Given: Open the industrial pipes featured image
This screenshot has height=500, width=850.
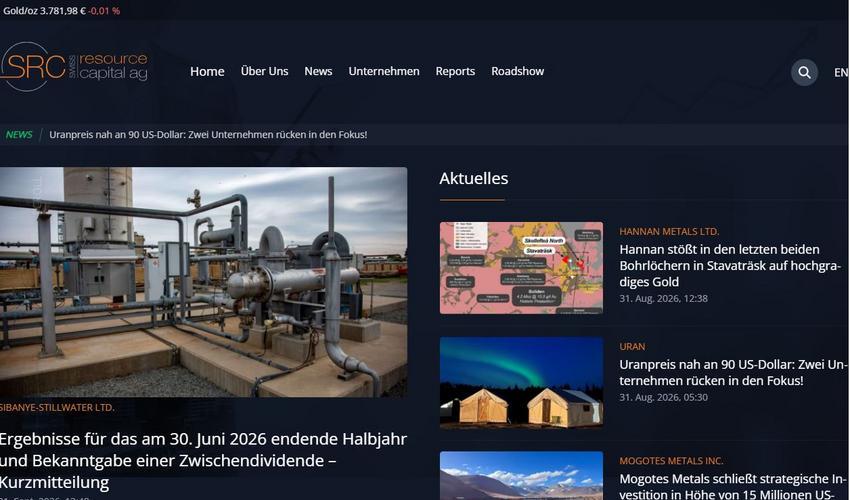Looking at the screenshot, I should [x=203, y=282].
